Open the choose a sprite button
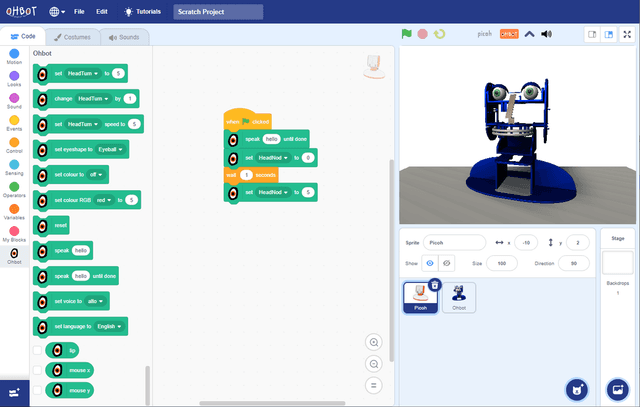The width and height of the screenshot is (640, 407). (575, 388)
